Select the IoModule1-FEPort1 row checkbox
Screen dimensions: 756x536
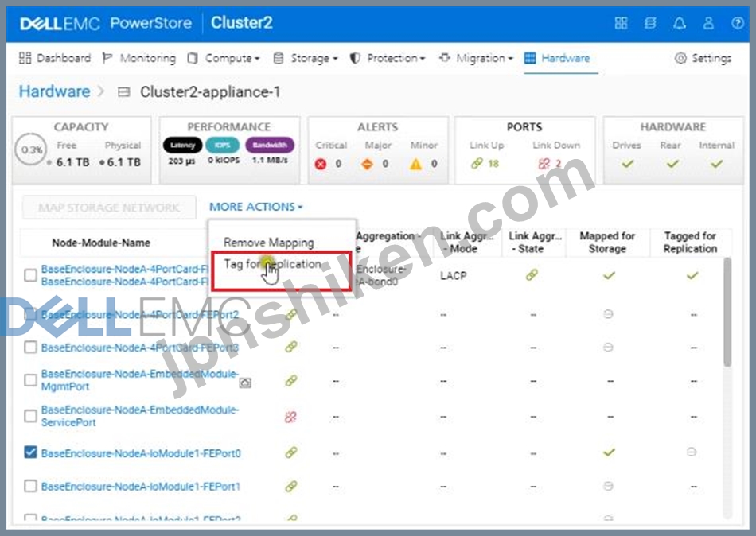[x=30, y=485]
